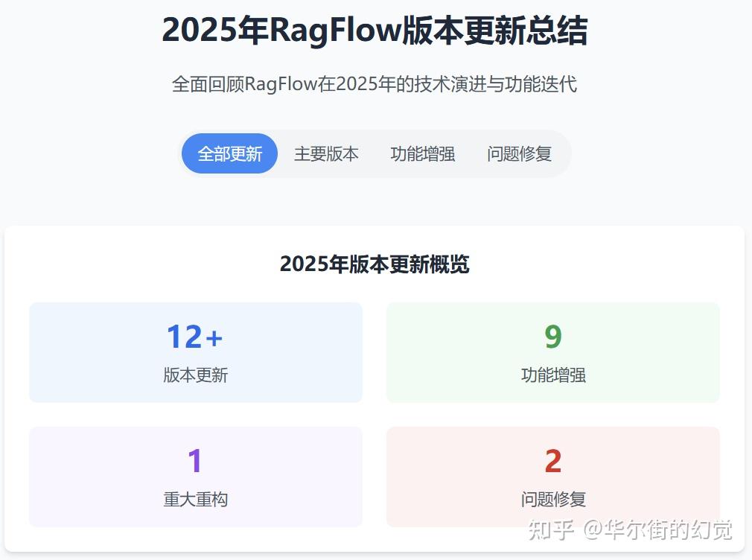Click the 2025年版本更新概览 heading
Viewport: 752px width, 560px height.
pyautogui.click(x=374, y=265)
